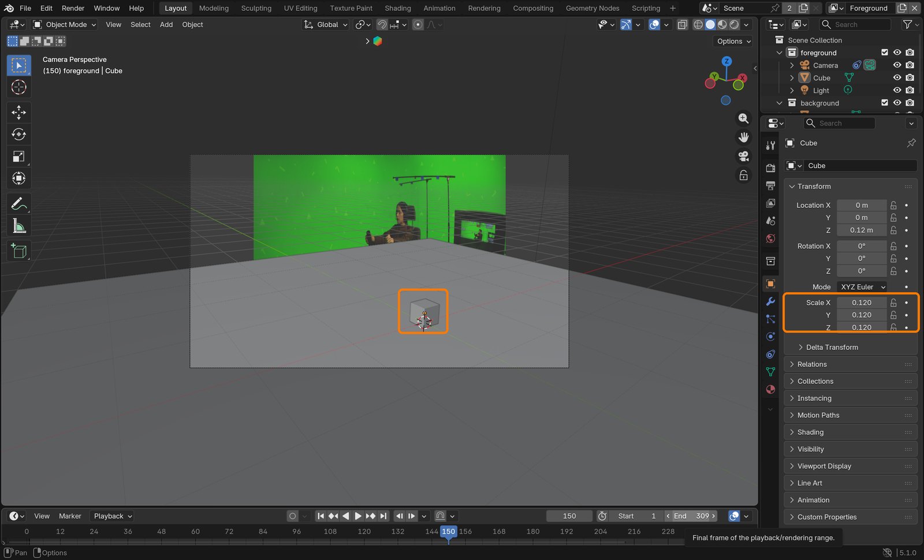Viewport: 924px width, 560px height.
Task: Select the Transform tool
Action: [18, 178]
